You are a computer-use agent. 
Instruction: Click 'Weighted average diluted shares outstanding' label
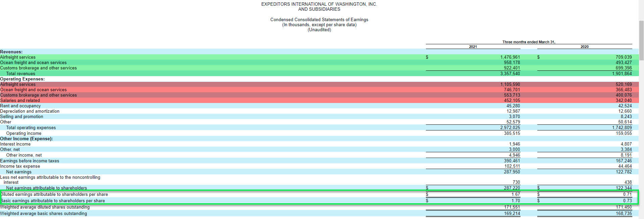tap(45, 207)
